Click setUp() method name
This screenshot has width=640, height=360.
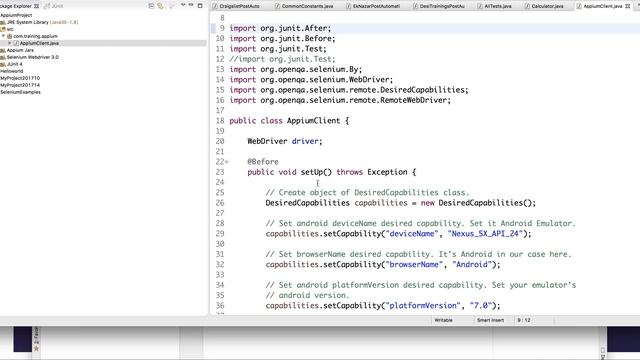point(316,172)
